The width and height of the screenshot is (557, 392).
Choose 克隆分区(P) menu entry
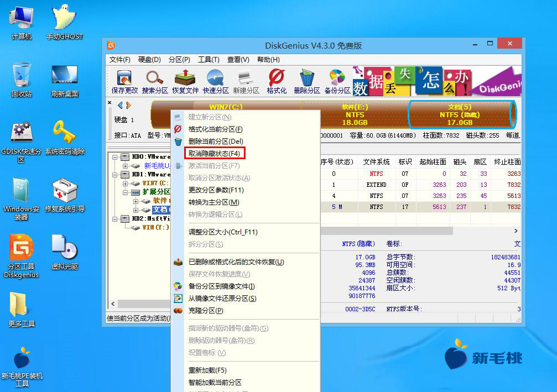point(246,310)
